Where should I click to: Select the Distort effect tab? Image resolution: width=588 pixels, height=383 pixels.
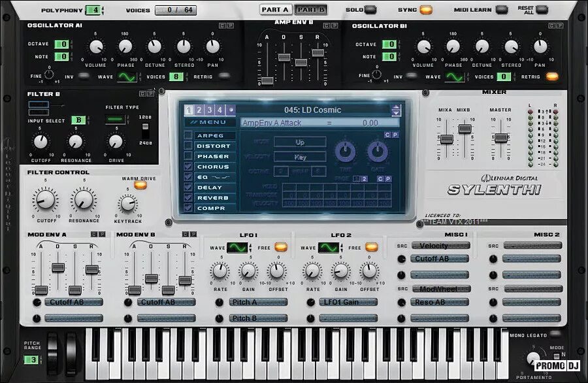[214, 146]
